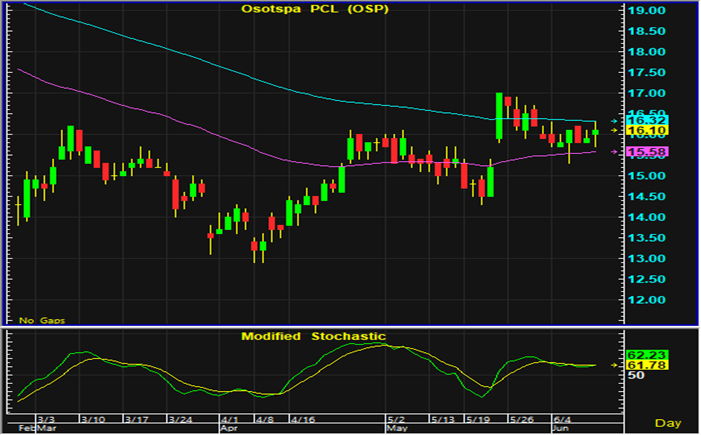Click the 6/4 date marker
The width and height of the screenshot is (701, 435).
pyautogui.click(x=562, y=420)
